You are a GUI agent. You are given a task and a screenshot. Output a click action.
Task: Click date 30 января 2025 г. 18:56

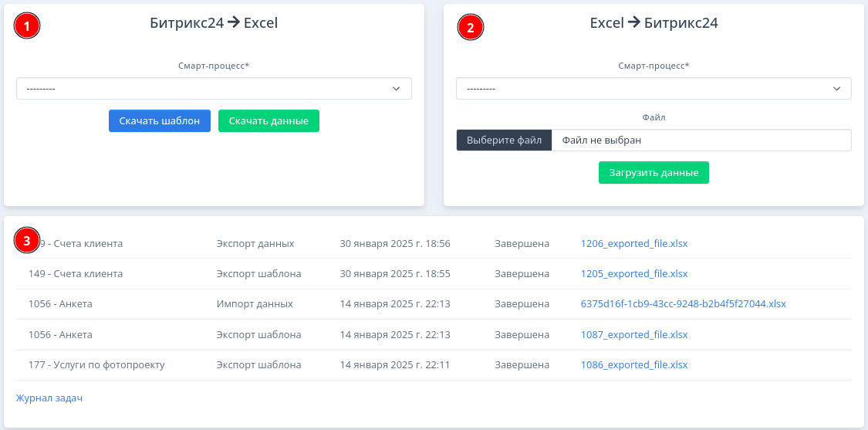395,243
